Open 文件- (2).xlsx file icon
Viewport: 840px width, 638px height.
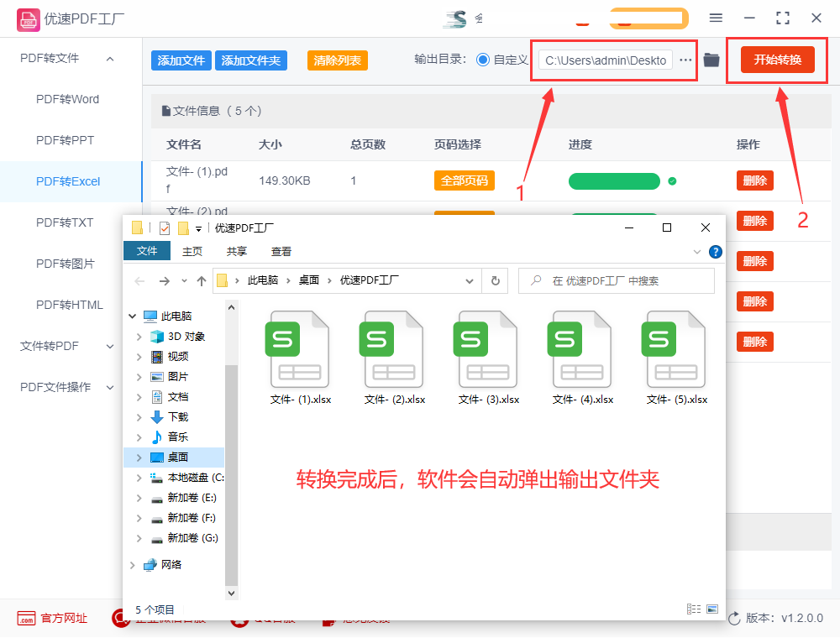pos(392,349)
